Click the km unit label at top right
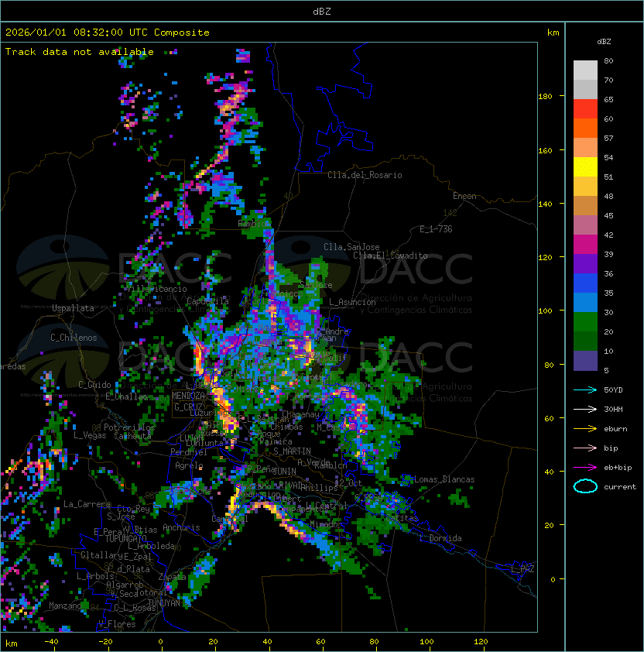Screen dimensions: 644x652 pos(553,33)
